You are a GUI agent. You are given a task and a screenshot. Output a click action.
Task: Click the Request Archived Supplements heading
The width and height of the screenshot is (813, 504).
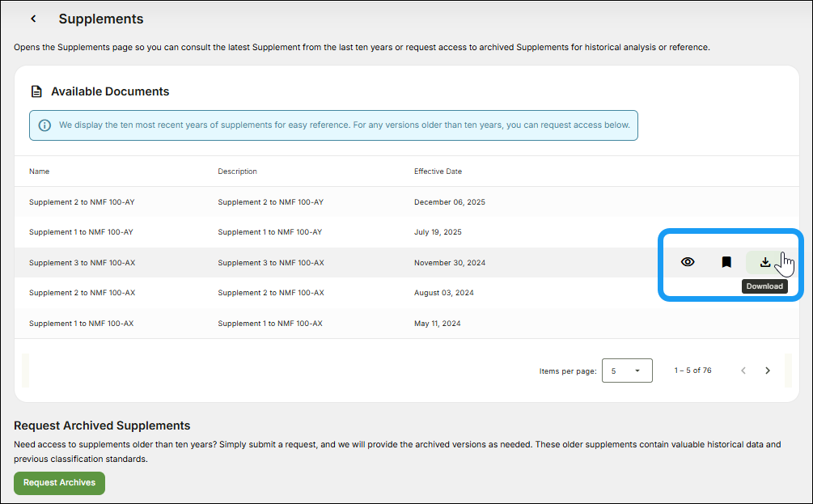[102, 426]
